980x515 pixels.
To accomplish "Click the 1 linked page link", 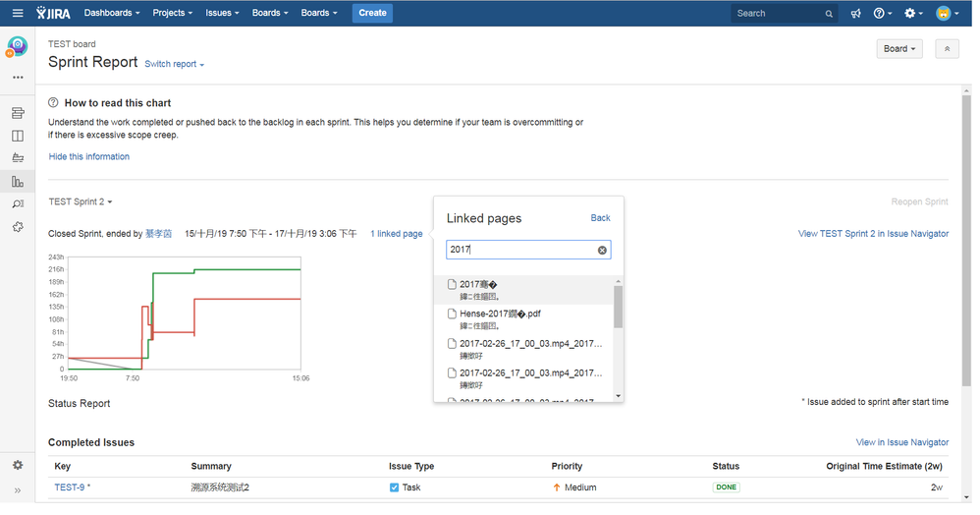I will pyautogui.click(x=397, y=233).
